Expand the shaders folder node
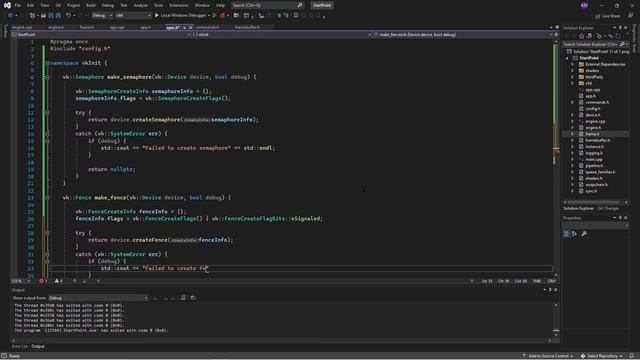 click(572, 71)
